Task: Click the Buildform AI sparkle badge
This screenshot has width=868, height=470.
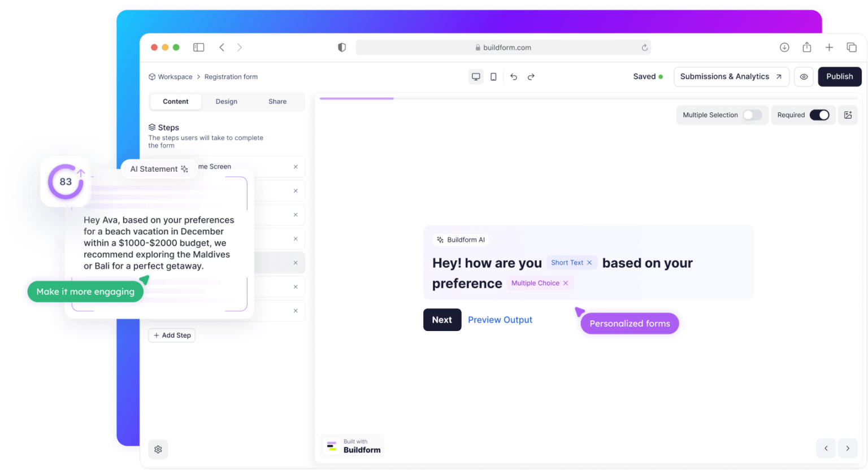Action: coord(441,240)
